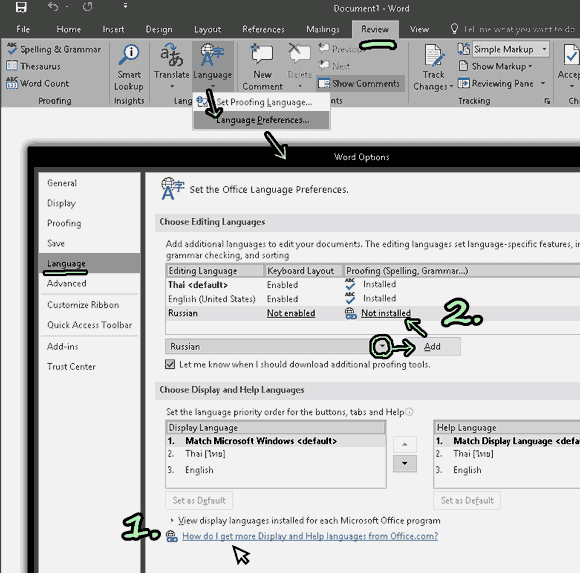Viewport: 580px width, 573px height.
Task: Click Set as Default under Help Language
Action: 467,500
